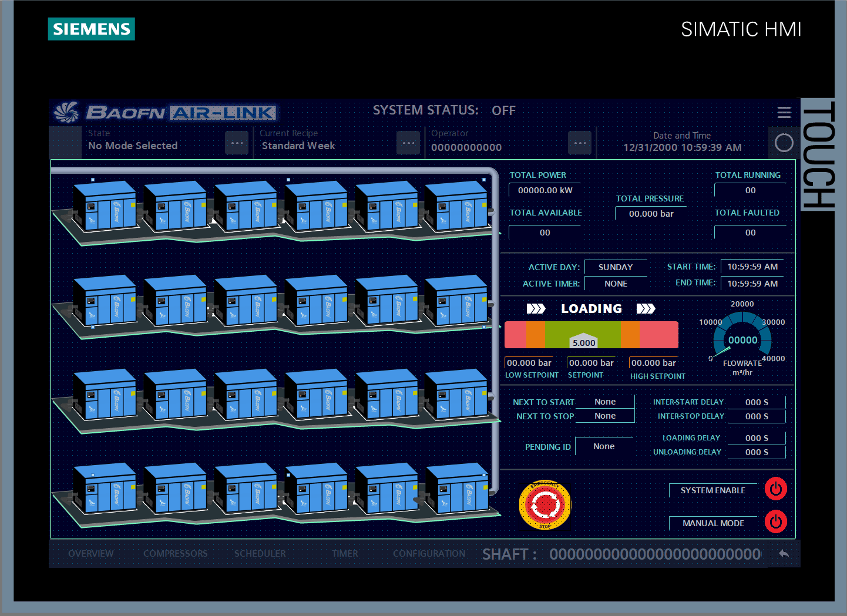Select last compressor in third row
Viewport: 847px width, 616px height.
click(456, 393)
